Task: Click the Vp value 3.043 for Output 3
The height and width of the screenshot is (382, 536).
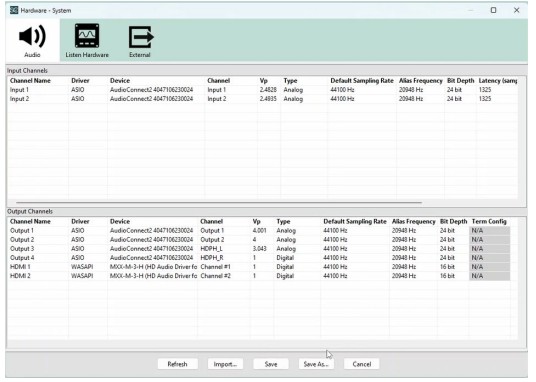Action: tap(259, 249)
